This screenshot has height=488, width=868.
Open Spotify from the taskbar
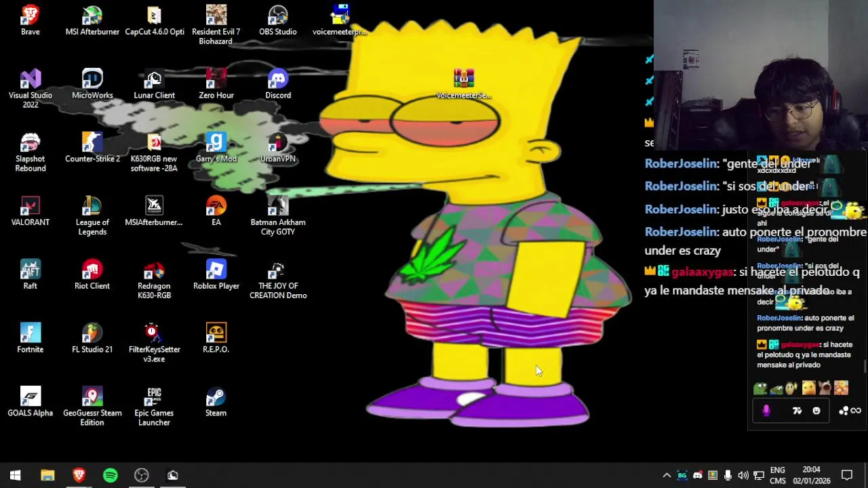point(110,475)
